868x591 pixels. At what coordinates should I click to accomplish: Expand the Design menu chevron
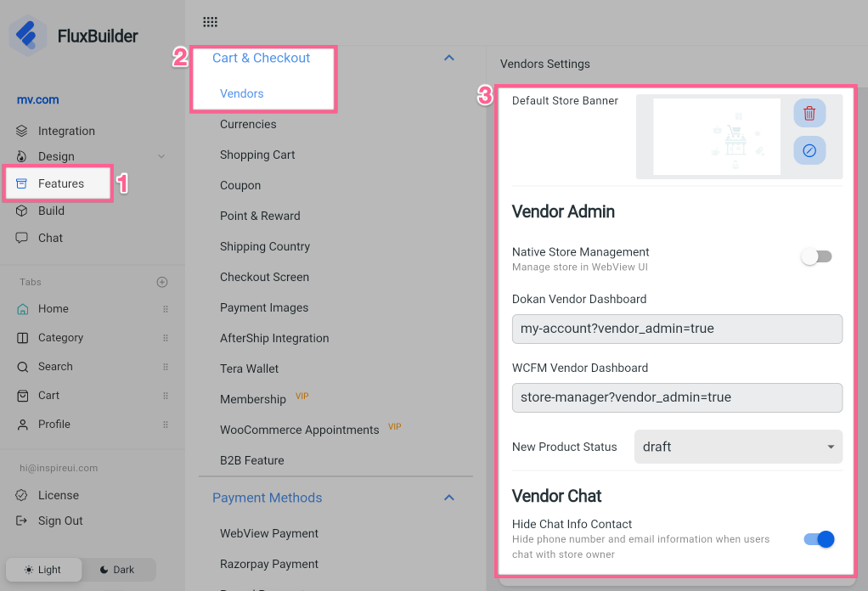161,156
